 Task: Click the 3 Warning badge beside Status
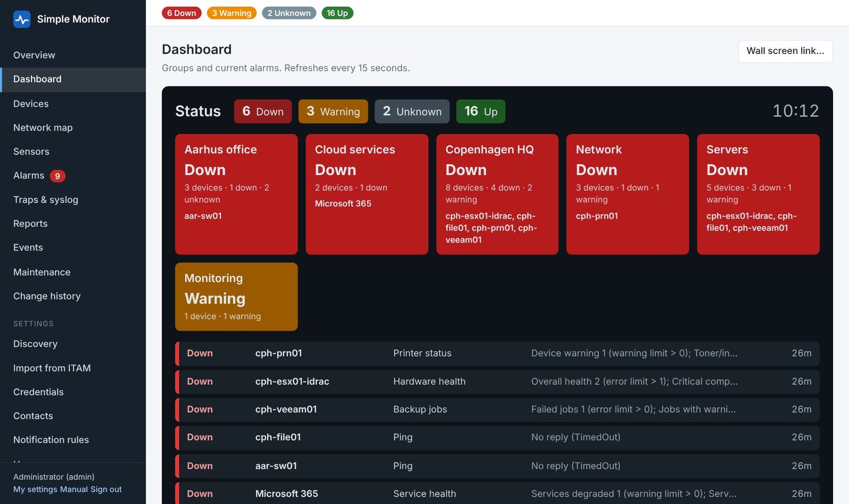333,111
